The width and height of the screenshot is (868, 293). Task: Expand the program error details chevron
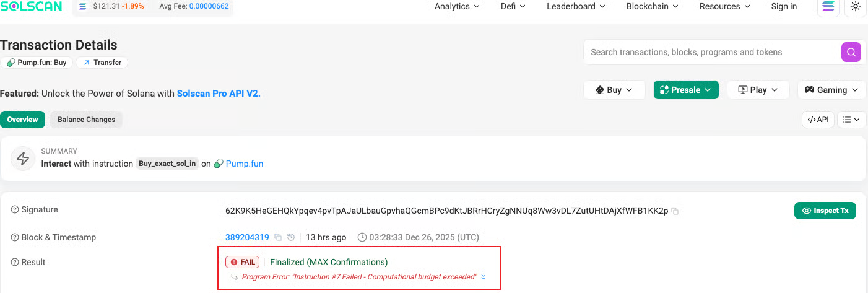484,277
